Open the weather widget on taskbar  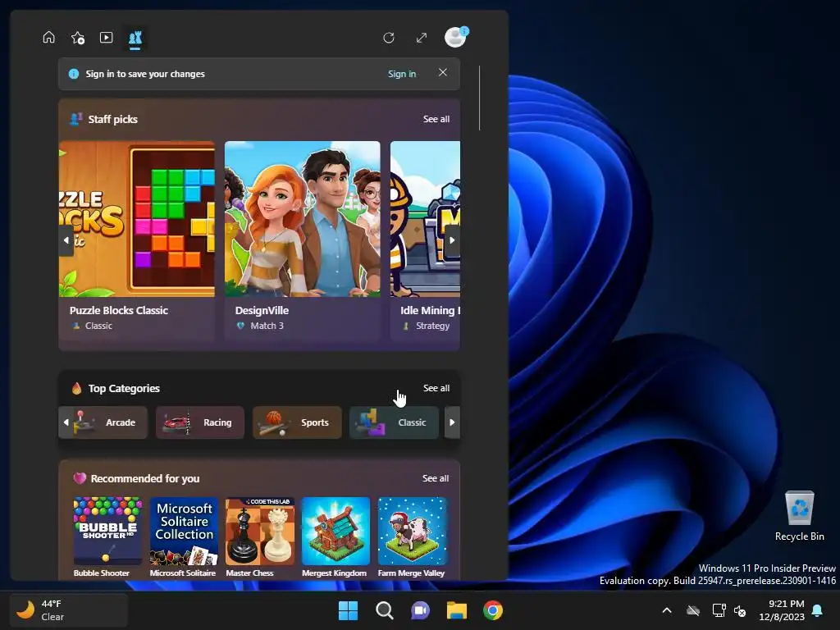(x=69, y=609)
